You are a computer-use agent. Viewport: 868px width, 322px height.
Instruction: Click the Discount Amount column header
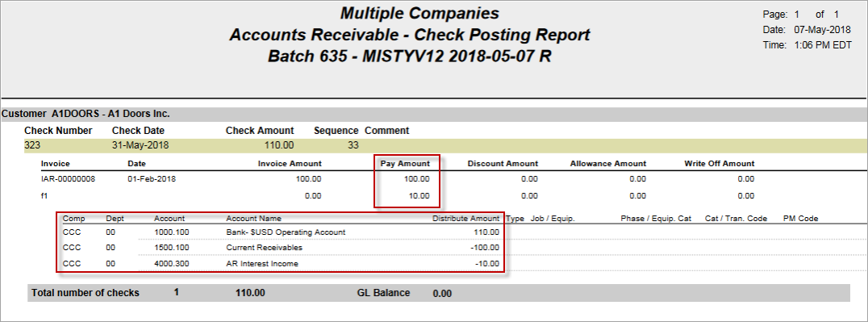click(x=503, y=164)
